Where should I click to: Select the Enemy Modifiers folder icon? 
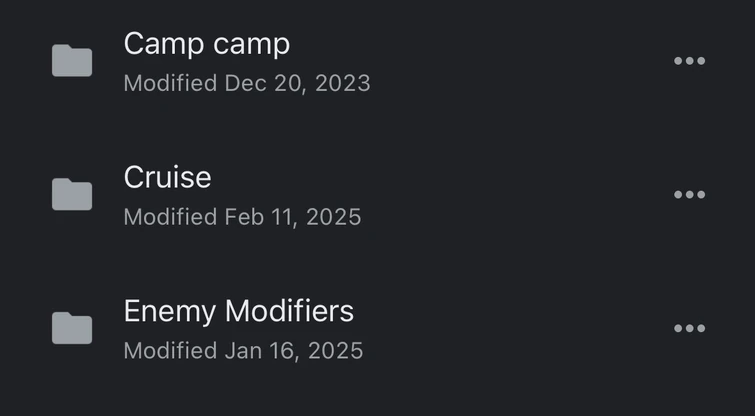tap(72, 328)
